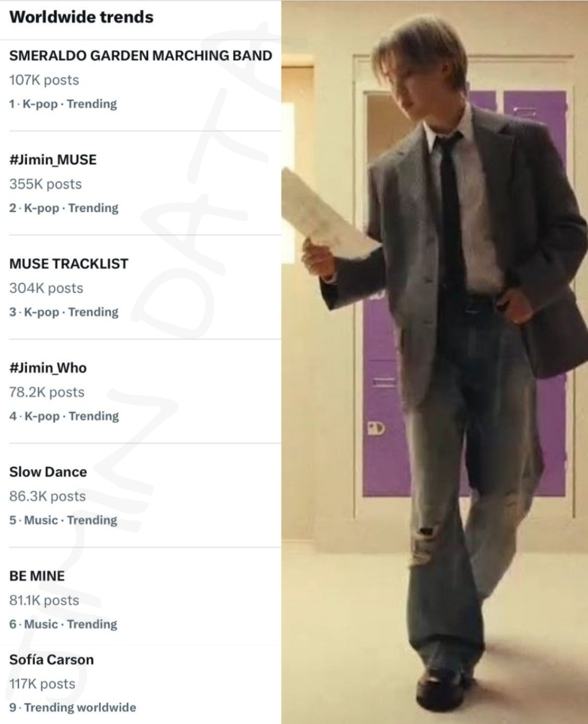Click the 86.3K posts count
This screenshot has height=724, width=588.
pos(47,496)
